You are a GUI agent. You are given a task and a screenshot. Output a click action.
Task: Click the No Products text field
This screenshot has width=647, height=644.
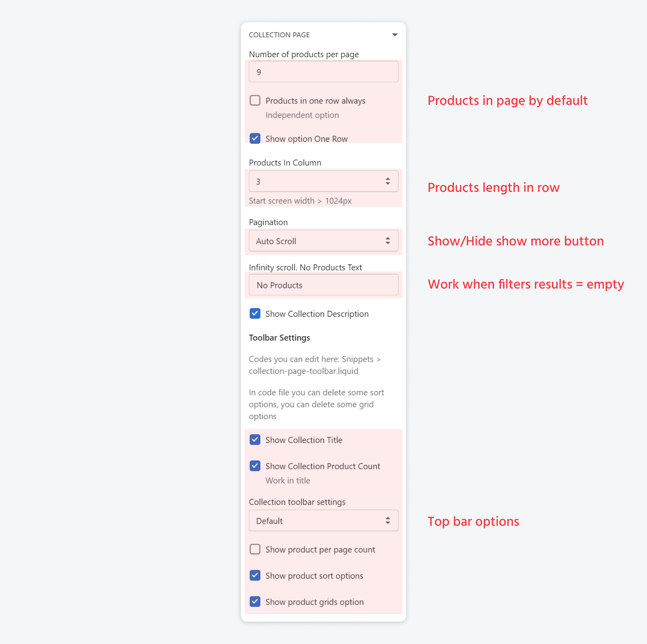(323, 285)
